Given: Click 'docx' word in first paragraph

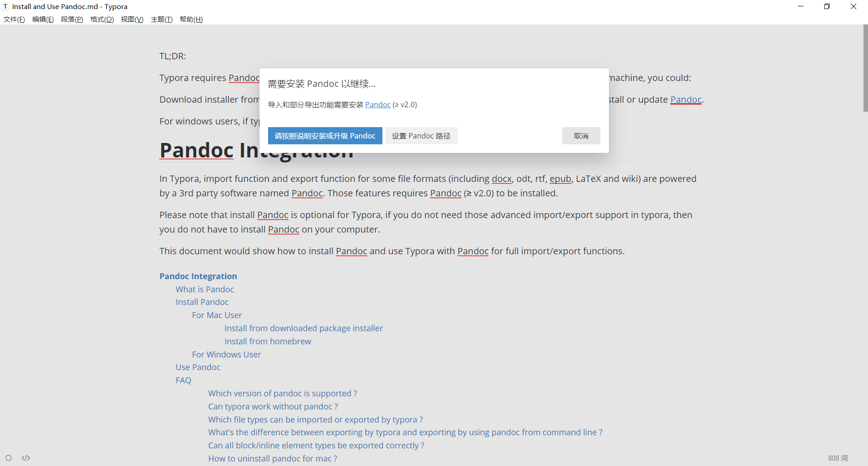Looking at the screenshot, I should (x=501, y=179).
